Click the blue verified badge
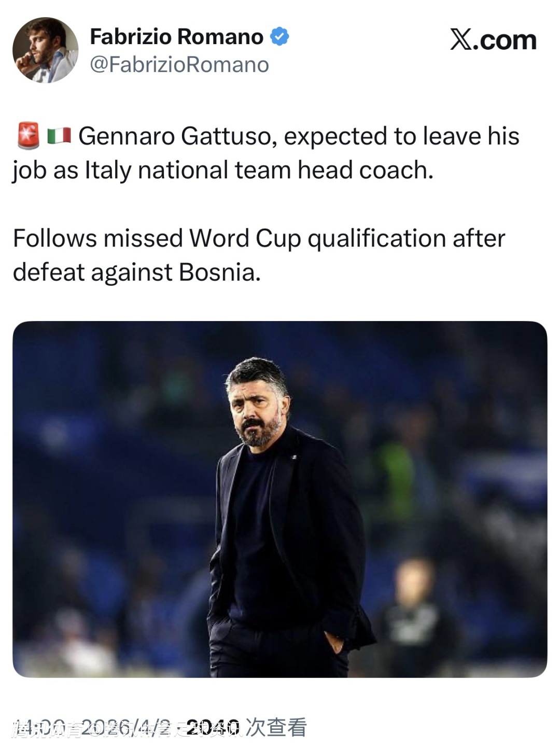Viewport: 560px width, 748px height. coord(280,37)
